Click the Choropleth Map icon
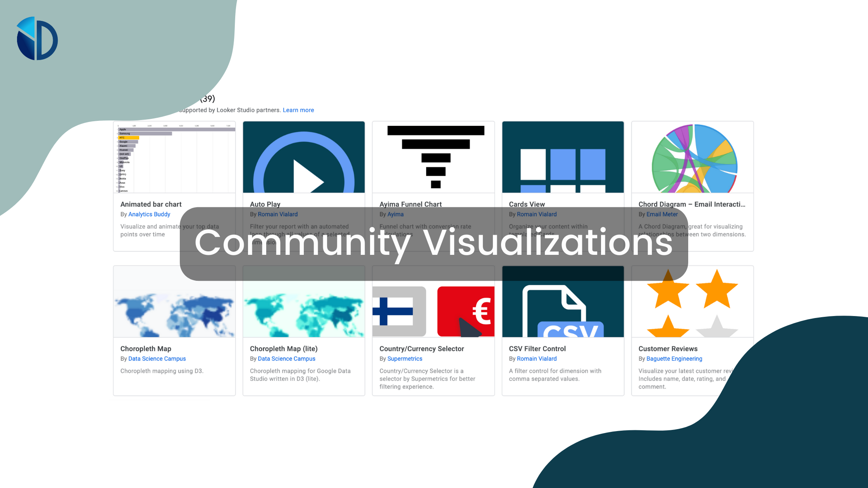This screenshot has height=488, width=868. pyautogui.click(x=174, y=301)
